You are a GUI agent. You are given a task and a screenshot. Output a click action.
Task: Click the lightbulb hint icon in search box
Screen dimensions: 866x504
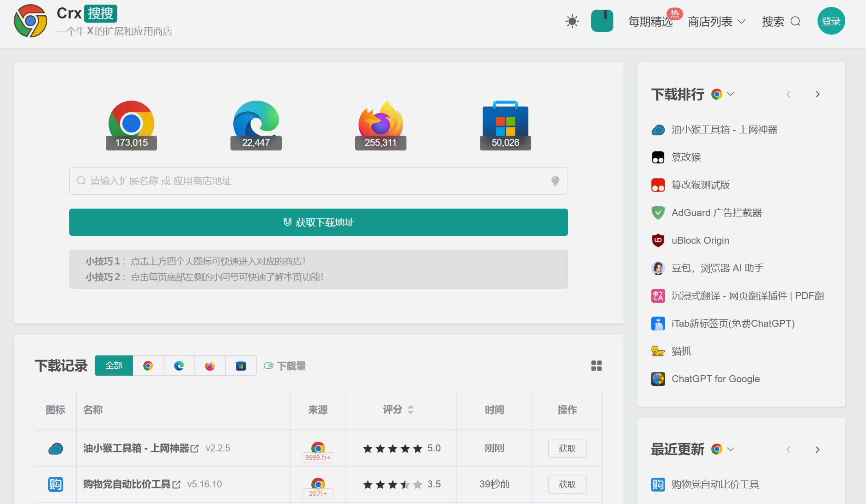556,181
